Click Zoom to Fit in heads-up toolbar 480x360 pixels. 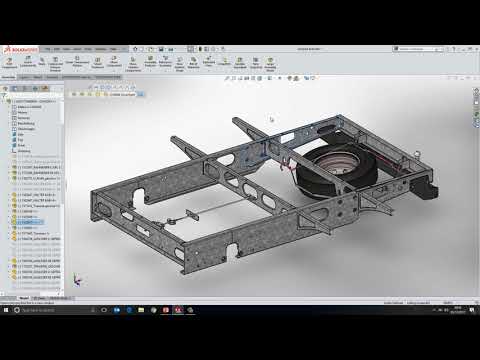(227, 78)
